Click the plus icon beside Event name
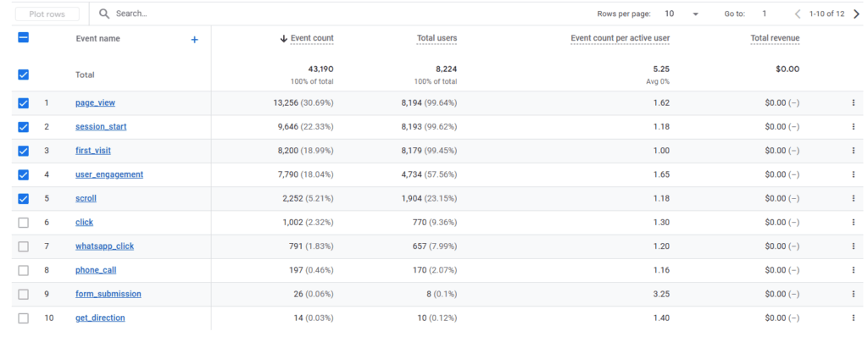 194,40
